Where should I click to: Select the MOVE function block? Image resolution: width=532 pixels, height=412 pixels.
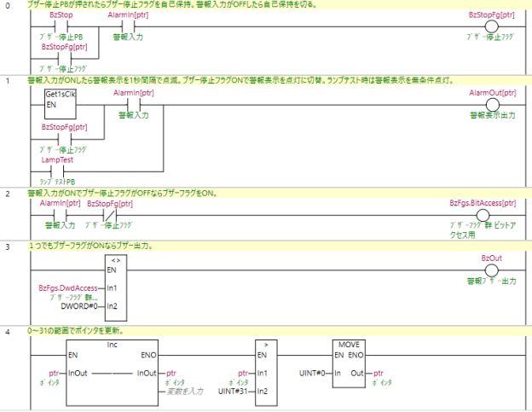tap(349, 364)
